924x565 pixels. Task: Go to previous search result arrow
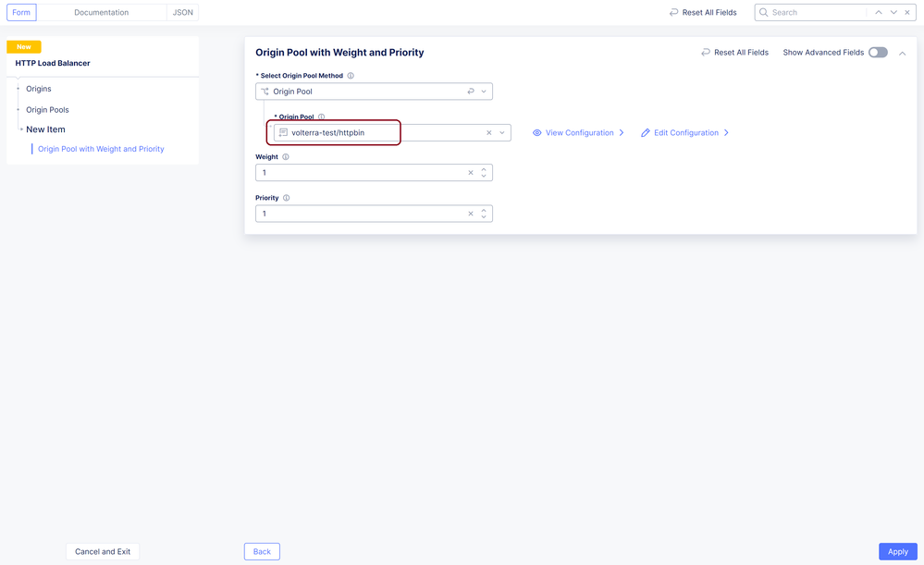pyautogui.click(x=879, y=13)
